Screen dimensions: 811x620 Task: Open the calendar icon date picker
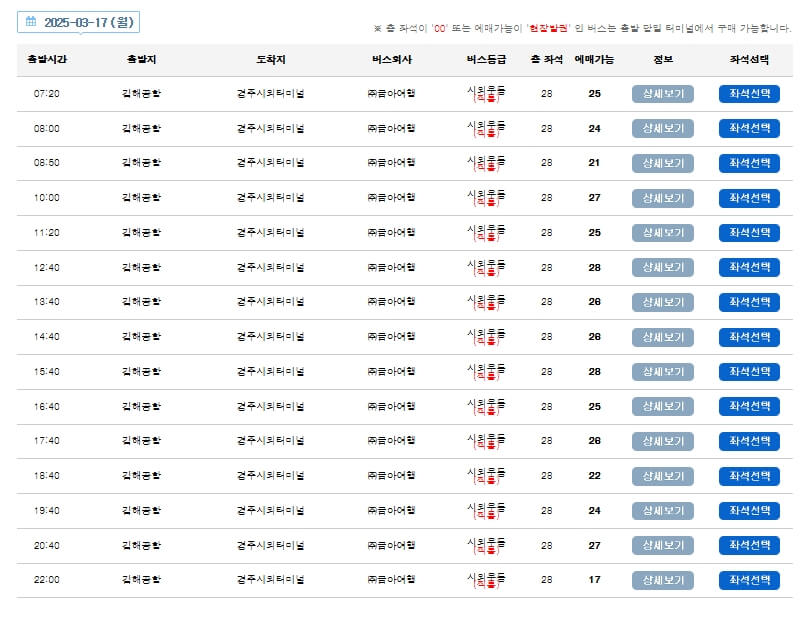pos(31,21)
